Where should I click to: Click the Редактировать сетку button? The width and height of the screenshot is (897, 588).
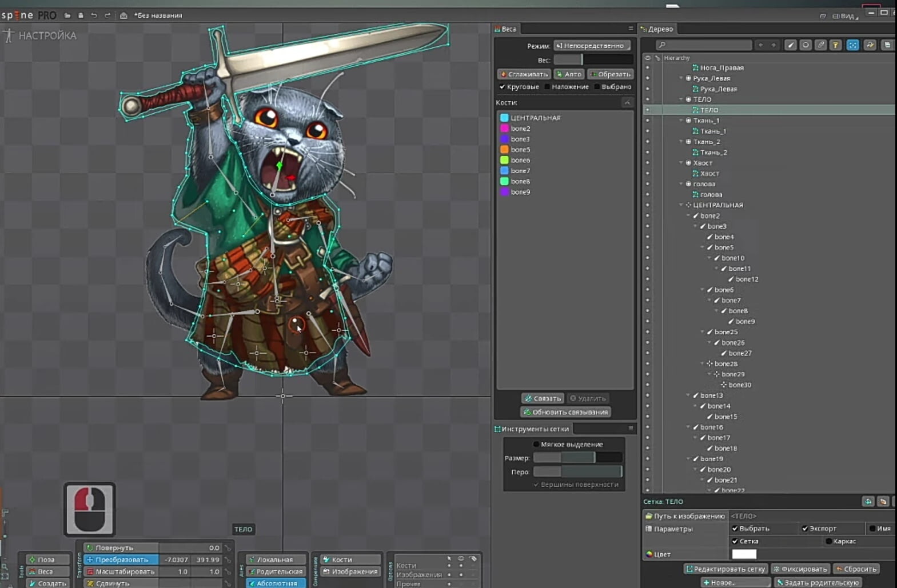(x=725, y=569)
